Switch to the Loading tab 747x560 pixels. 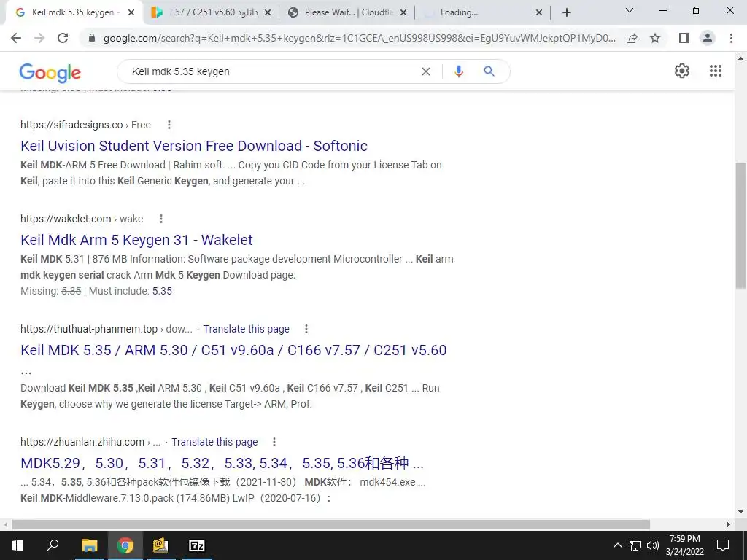(x=481, y=12)
